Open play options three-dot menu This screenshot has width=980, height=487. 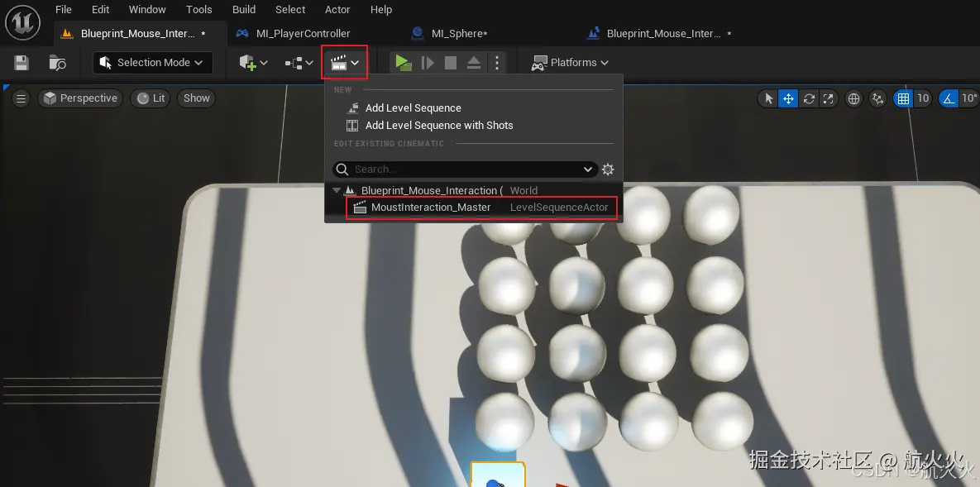(x=497, y=63)
